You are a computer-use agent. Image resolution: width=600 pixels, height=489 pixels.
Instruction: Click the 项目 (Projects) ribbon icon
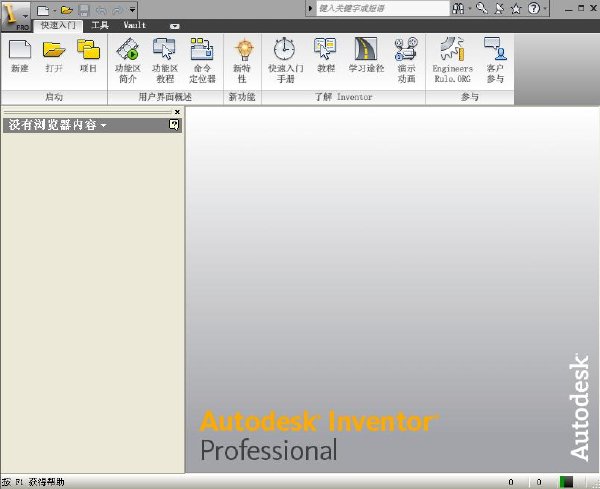point(88,56)
